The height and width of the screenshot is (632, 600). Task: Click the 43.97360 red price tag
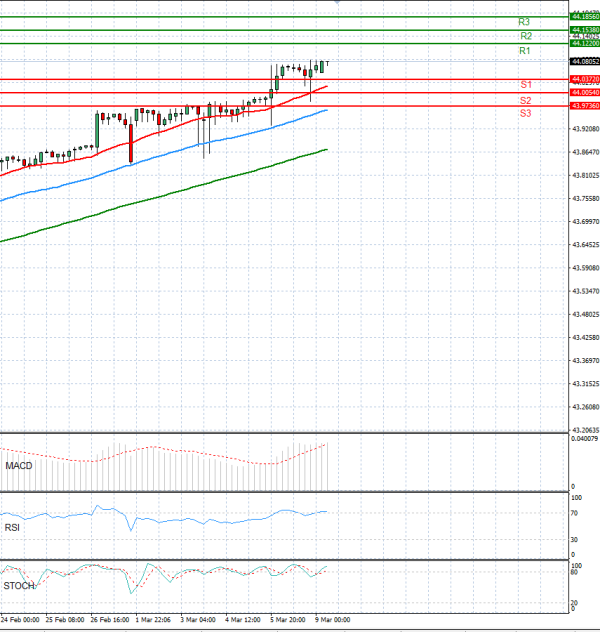[x=584, y=105]
